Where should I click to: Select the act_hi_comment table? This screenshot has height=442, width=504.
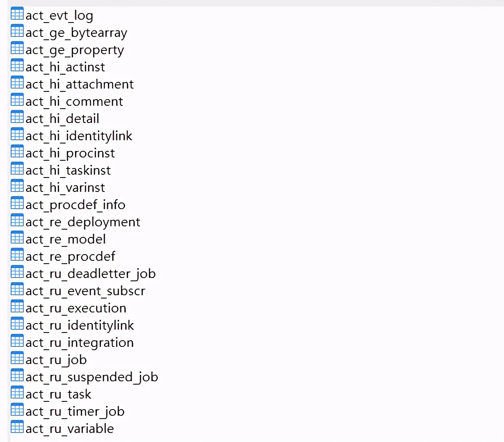[x=74, y=102]
